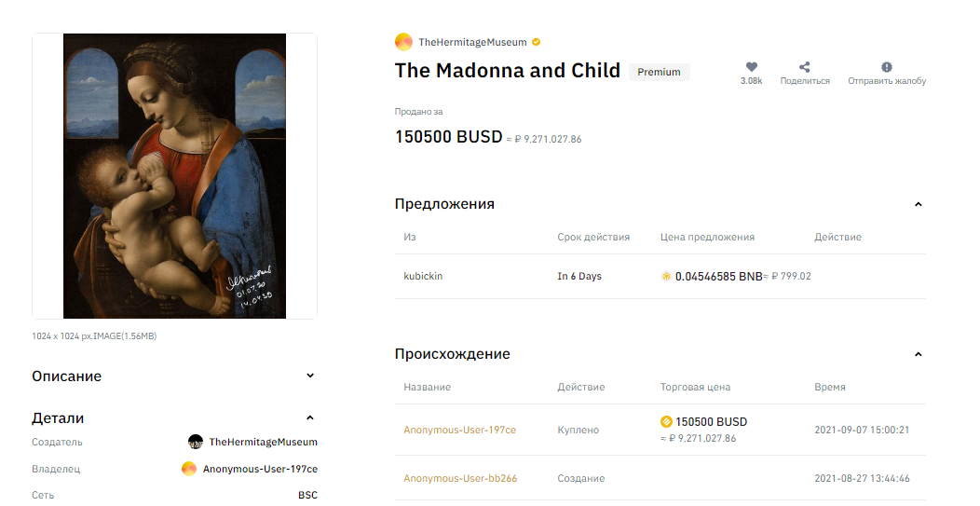The image size is (980, 506).
Task: Click the share (Поделиться) icon
Action: point(804,67)
